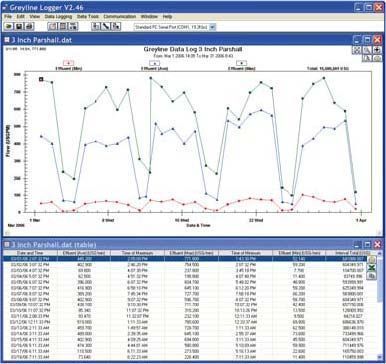Click the table's copy icon
The image size is (386, 364).
pyautogui.click(x=372, y=276)
